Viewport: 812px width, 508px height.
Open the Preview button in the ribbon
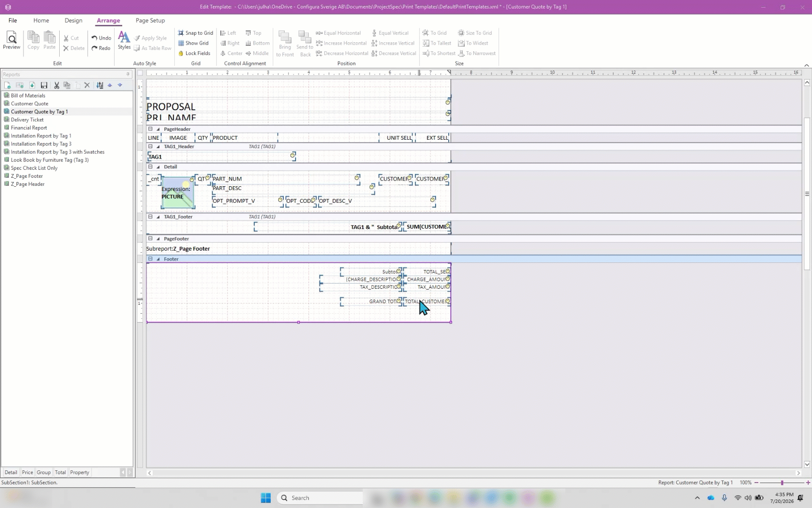click(11, 40)
